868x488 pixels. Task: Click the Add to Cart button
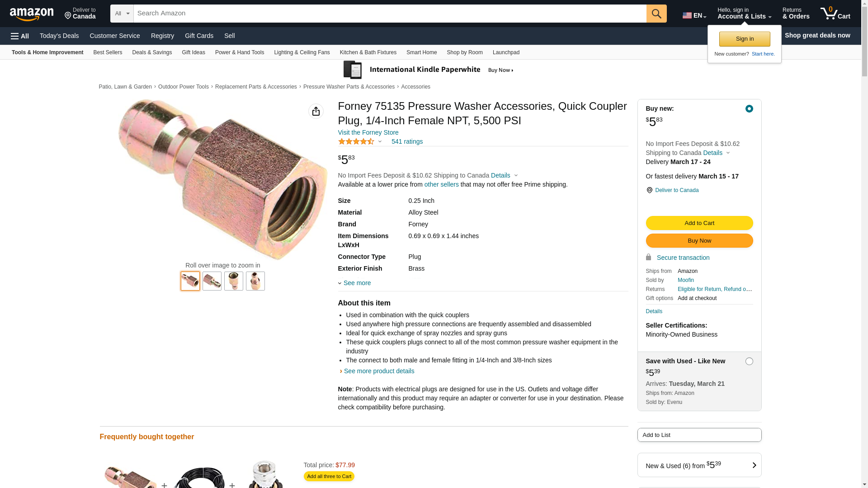699,223
